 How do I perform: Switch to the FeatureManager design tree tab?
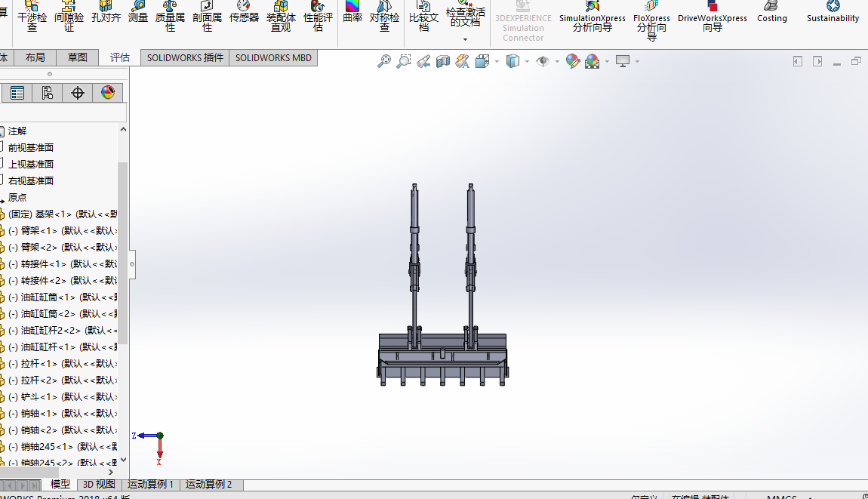[17, 93]
